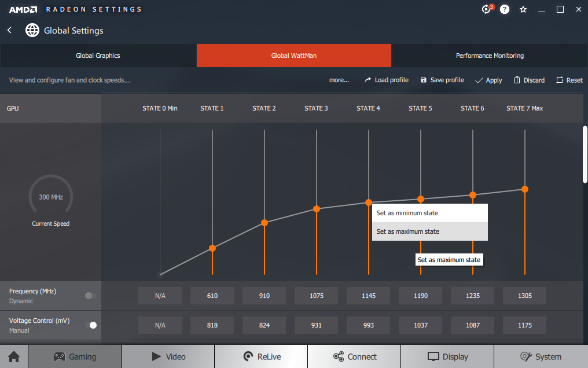Click the GPU section label
Image resolution: width=588 pixels, height=368 pixels.
[x=13, y=108]
